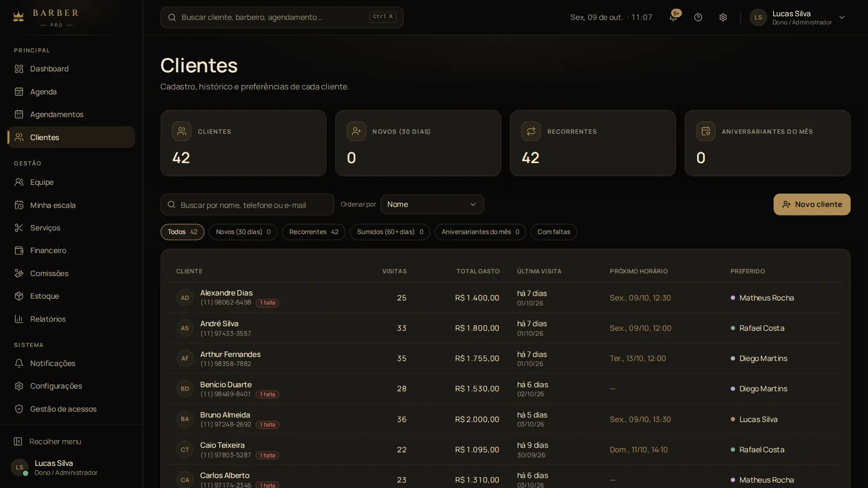Click the Relatórios bar chart icon

[19, 319]
